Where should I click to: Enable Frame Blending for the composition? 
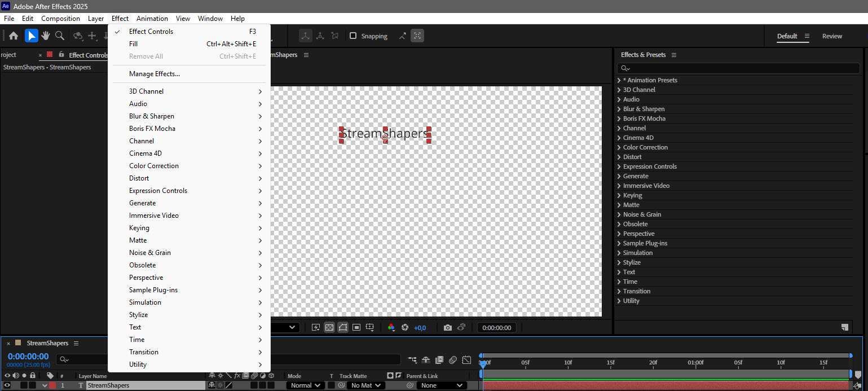point(439,359)
